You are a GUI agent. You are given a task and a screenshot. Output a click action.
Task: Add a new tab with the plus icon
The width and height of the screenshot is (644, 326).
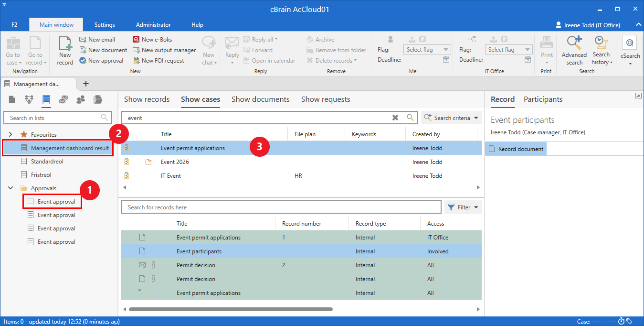(x=86, y=84)
